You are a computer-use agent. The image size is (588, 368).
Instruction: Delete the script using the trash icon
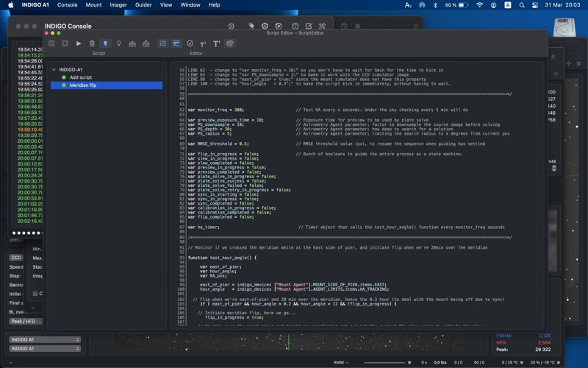point(92,43)
